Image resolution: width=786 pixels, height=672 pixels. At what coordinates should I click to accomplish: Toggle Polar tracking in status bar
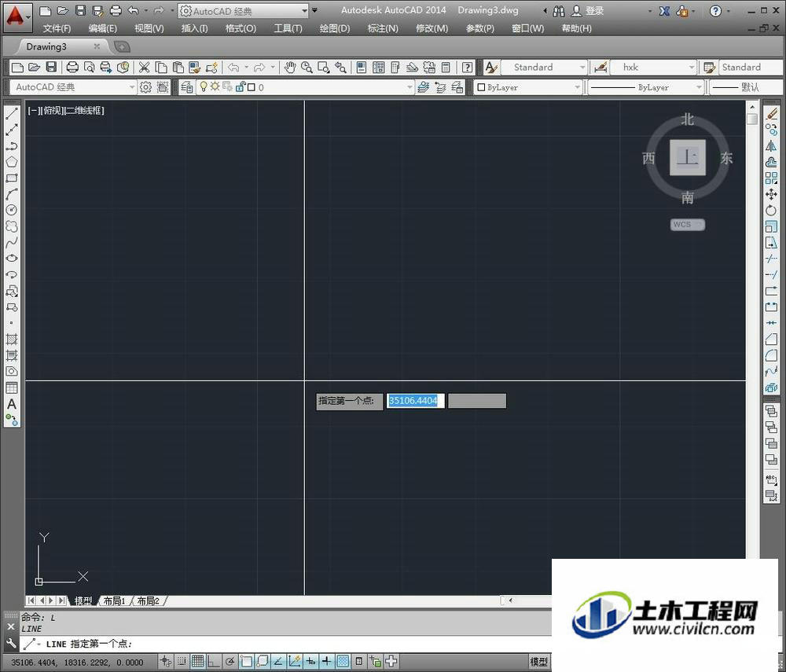[x=230, y=662]
